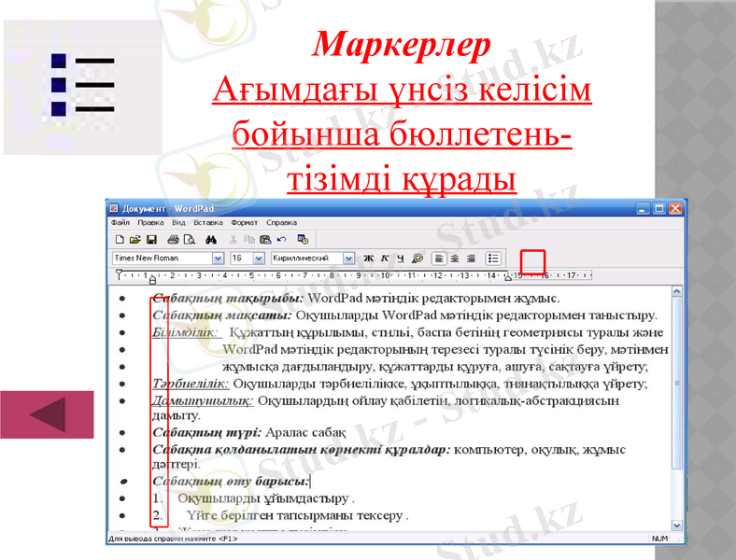
Task: Click the NUM status bar indicator
Action: click(660, 539)
